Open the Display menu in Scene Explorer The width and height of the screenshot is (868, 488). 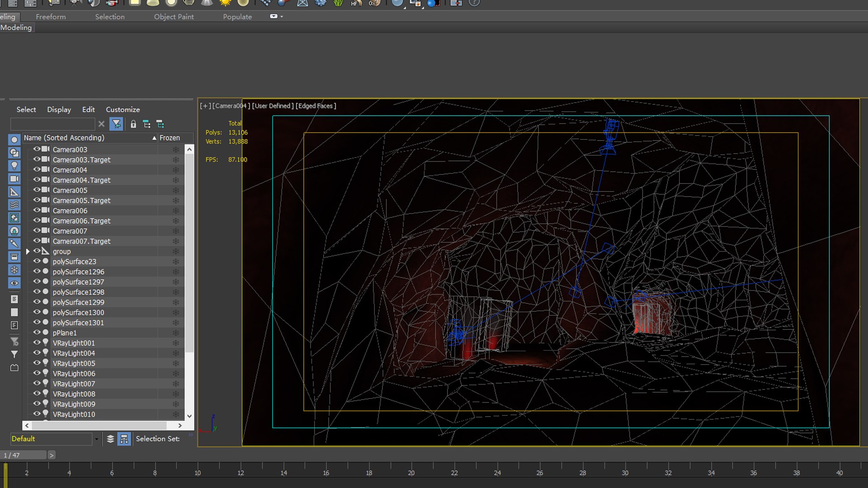click(59, 109)
